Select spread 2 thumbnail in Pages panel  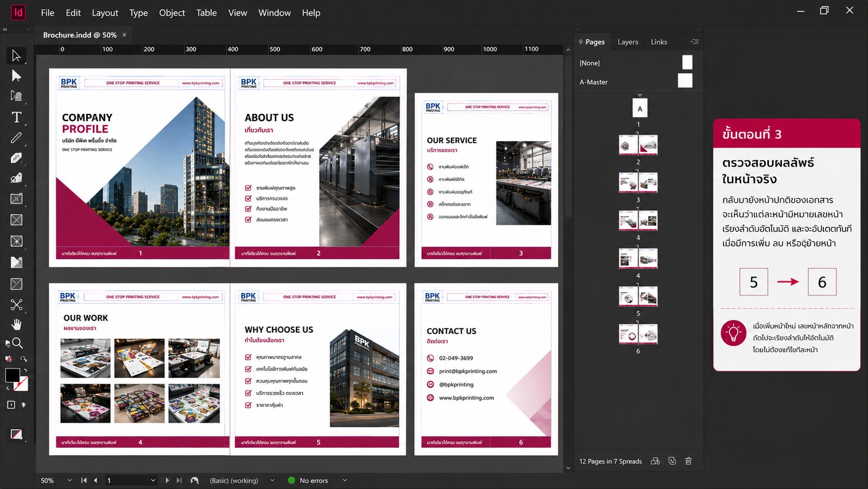[638, 145]
